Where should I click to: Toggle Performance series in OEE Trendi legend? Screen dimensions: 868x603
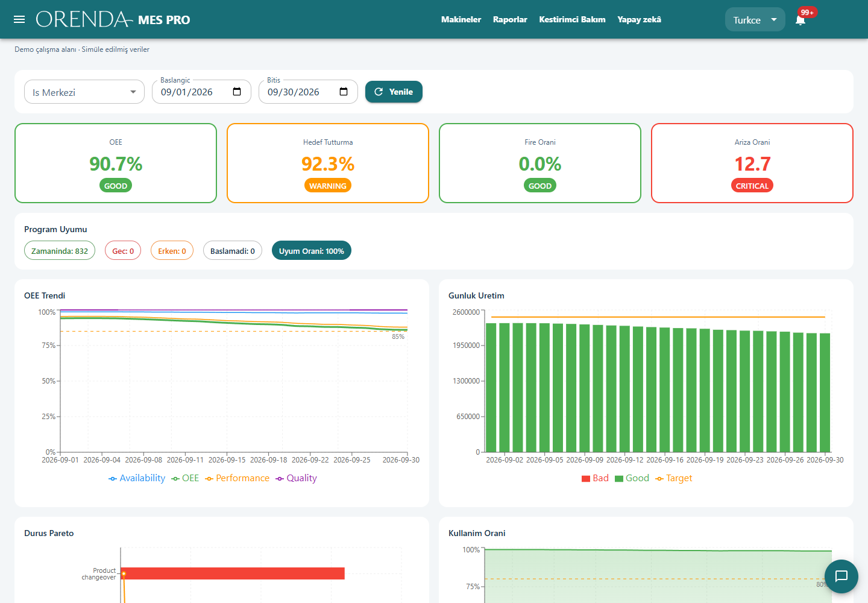click(x=237, y=478)
